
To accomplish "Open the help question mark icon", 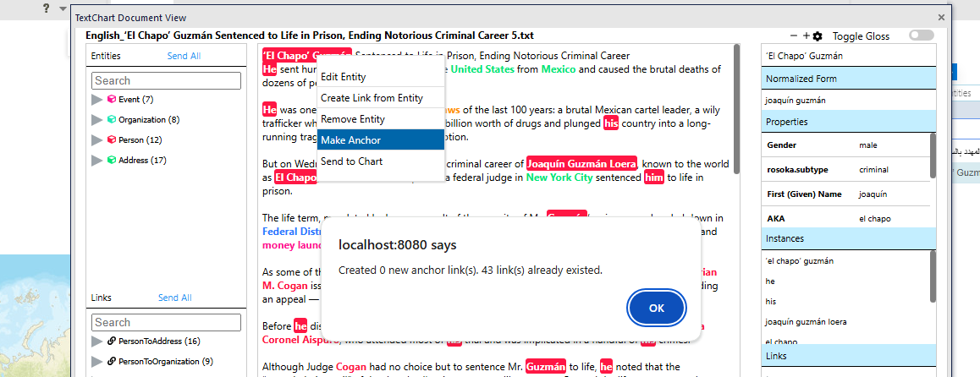I will tap(47, 8).
